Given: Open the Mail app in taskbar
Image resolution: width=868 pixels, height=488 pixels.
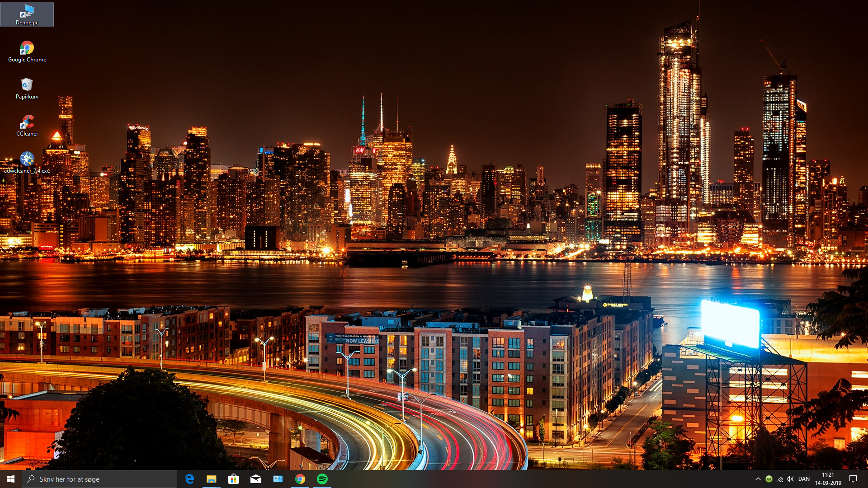Looking at the screenshot, I should [x=256, y=479].
